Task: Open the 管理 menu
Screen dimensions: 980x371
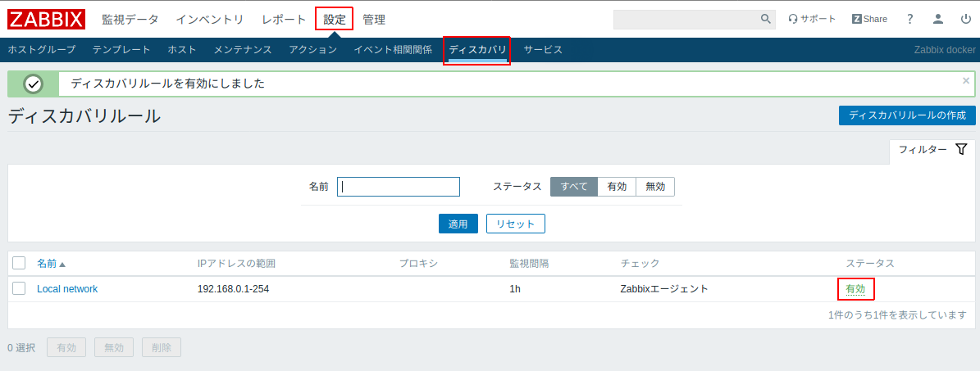Action: [374, 20]
